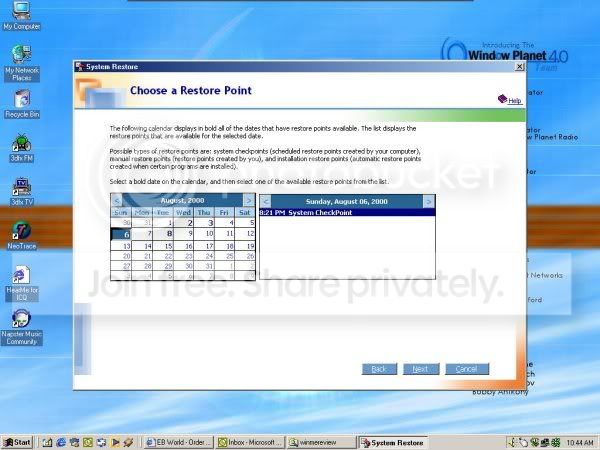Viewport: 600px width, 450px height.
Task: Launch Media Player play-triangle Quick Launch icon
Action: pyautogui.click(x=115, y=442)
